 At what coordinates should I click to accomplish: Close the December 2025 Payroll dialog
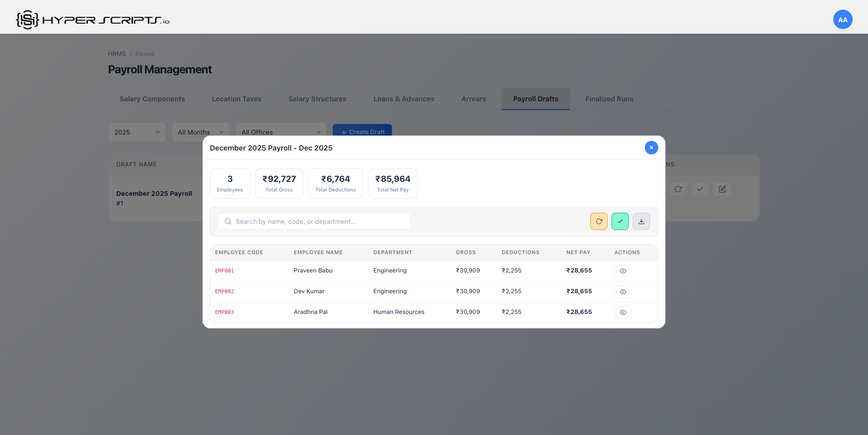[x=651, y=148]
